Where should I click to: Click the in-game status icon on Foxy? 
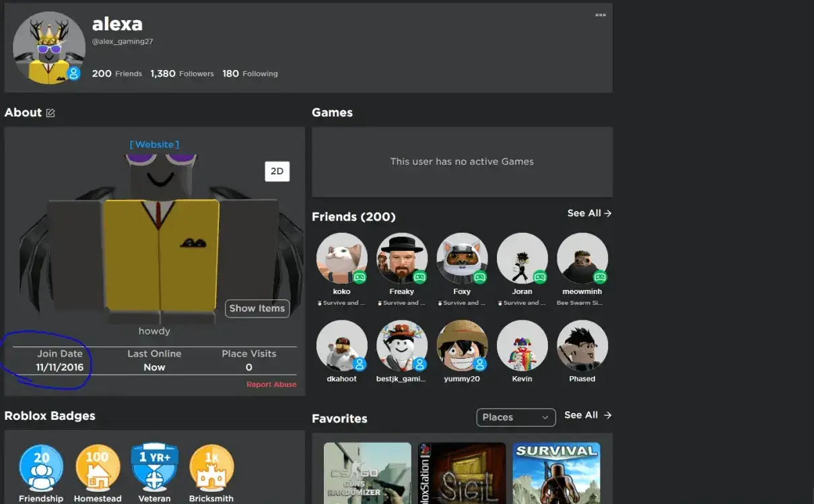480,277
